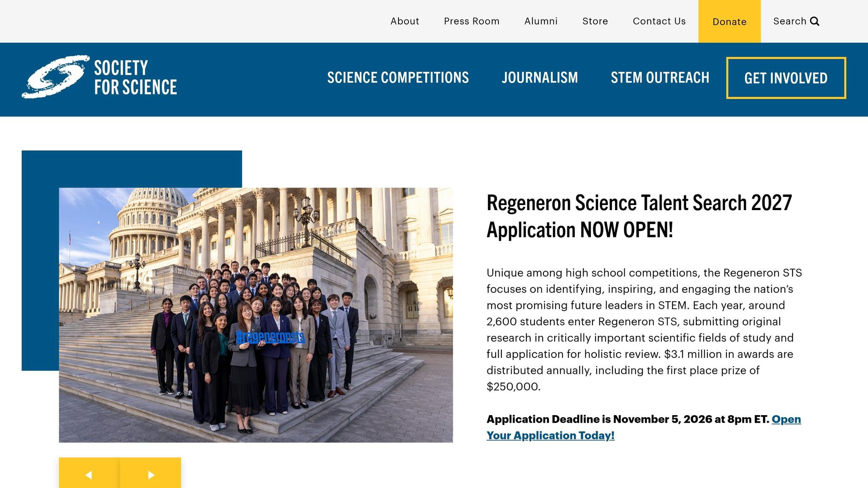Screen dimensions: 868x488
Task: Open the Journalism menu
Action: [x=540, y=78]
